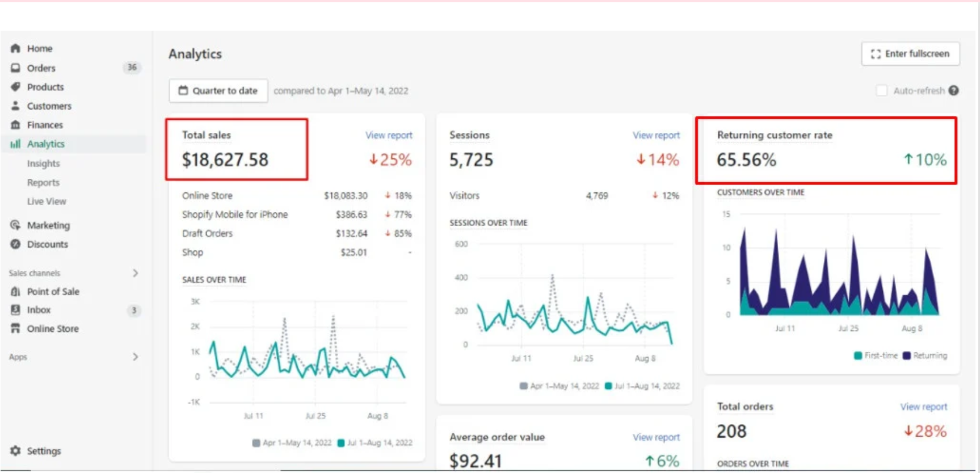Open Settings via the gear icon

point(15,450)
